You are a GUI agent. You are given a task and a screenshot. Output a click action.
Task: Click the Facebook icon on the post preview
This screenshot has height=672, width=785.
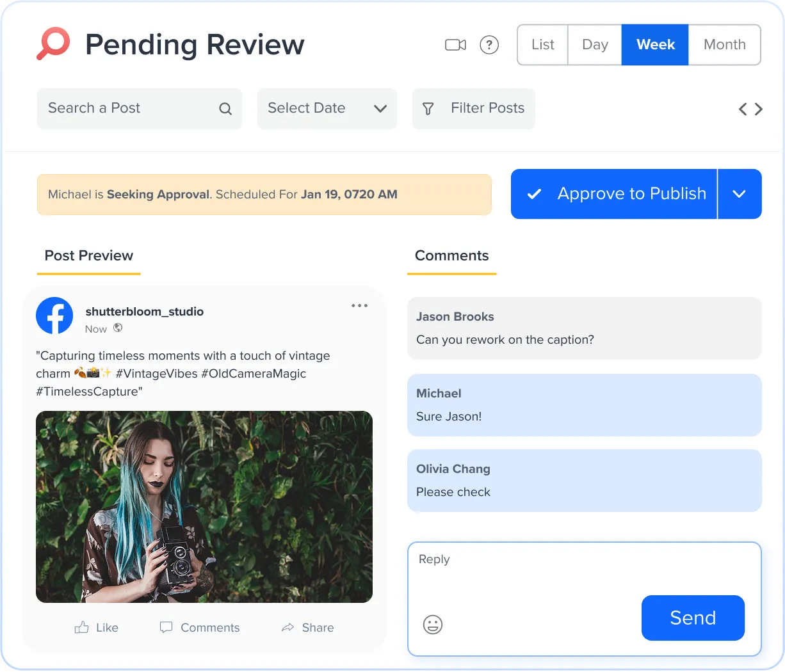[54, 316]
